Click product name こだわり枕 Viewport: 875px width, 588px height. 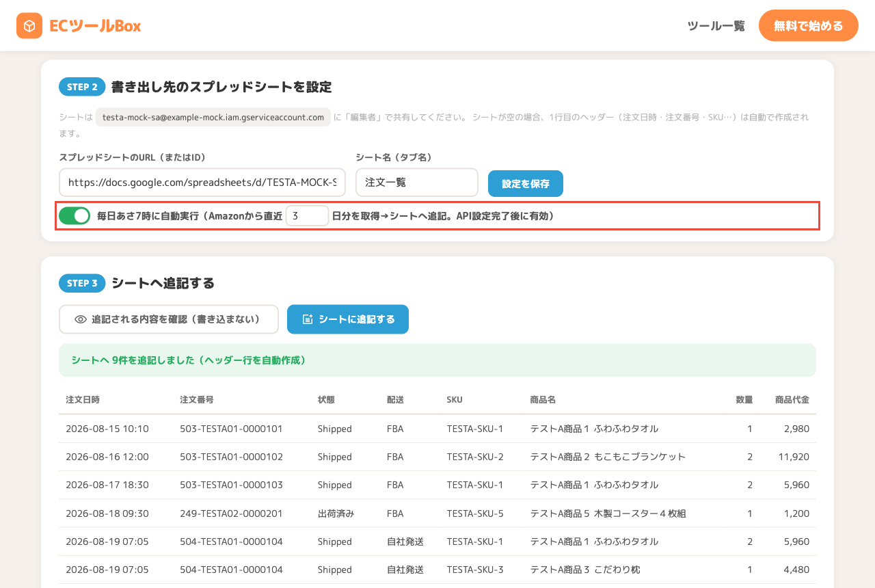[x=617, y=570]
